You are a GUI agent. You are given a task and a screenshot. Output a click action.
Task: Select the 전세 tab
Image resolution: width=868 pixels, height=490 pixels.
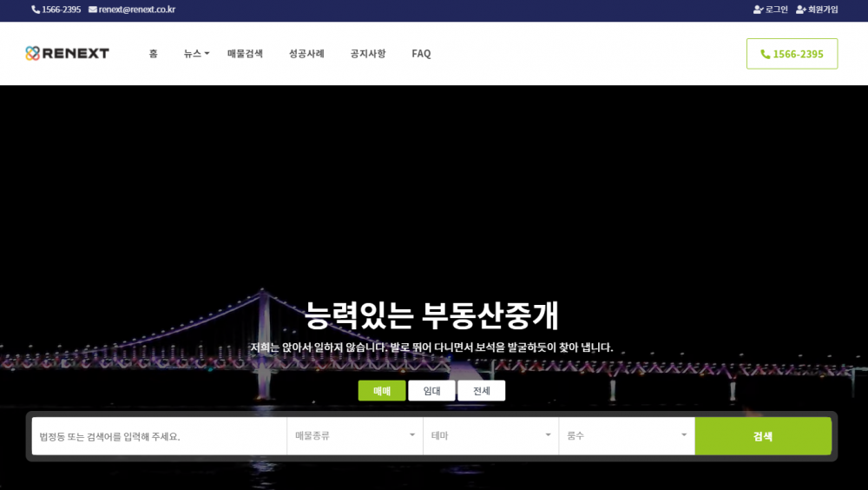[482, 391]
